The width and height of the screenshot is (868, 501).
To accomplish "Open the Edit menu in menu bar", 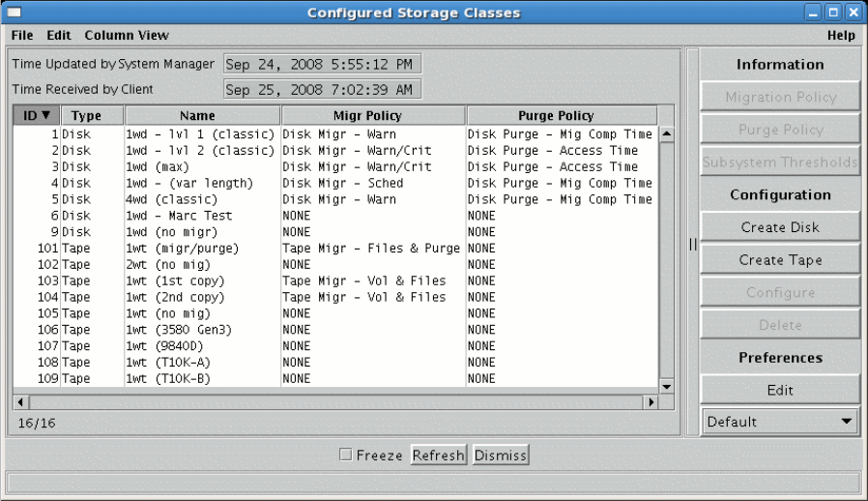I will (59, 36).
